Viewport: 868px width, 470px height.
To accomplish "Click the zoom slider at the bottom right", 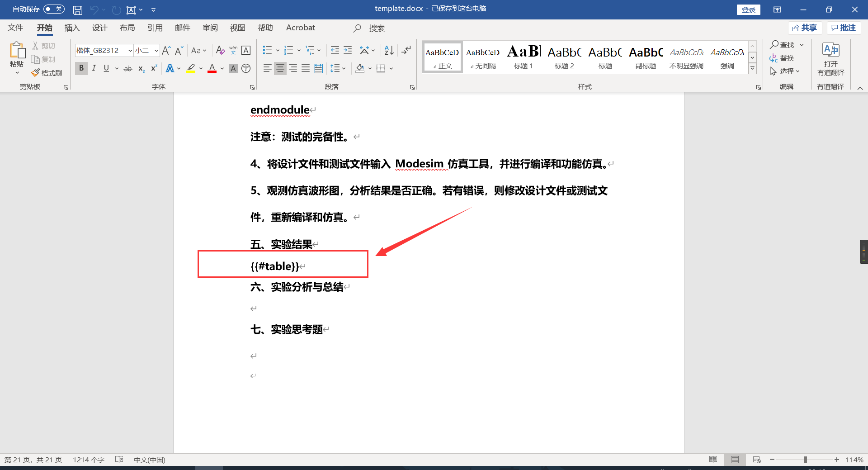I will 805,460.
